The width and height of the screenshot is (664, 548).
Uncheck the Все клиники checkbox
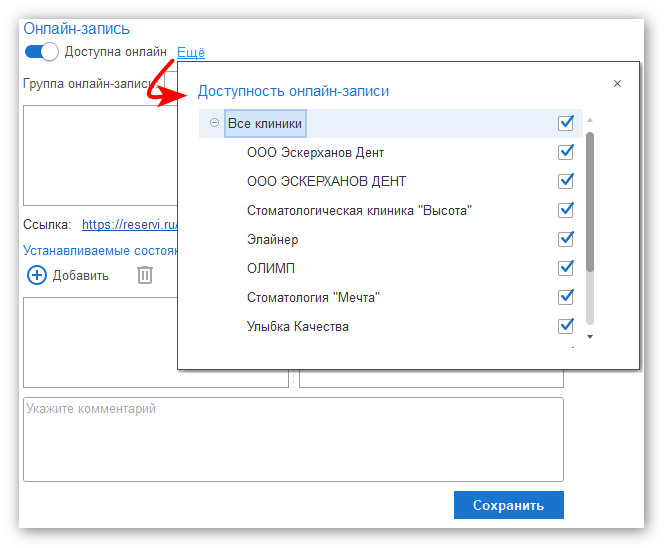point(566,123)
